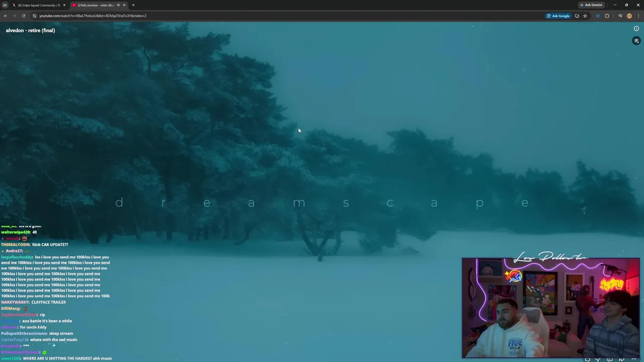
Task: Show the YouTube video info icon
Action: (636, 29)
